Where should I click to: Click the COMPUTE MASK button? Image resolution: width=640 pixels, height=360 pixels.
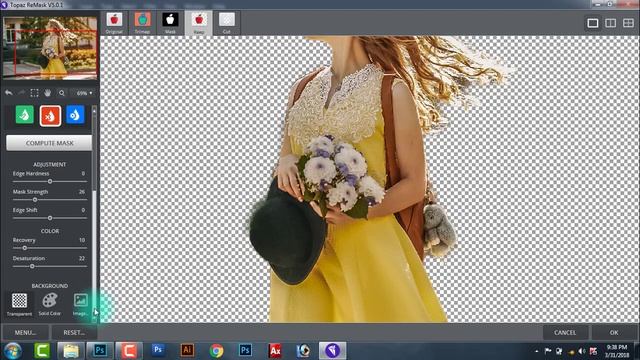(49, 143)
